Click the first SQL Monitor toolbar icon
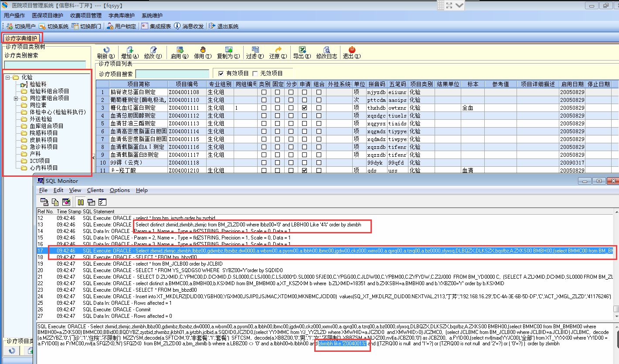Image resolution: width=619 pixels, height=364 pixels. click(44, 202)
